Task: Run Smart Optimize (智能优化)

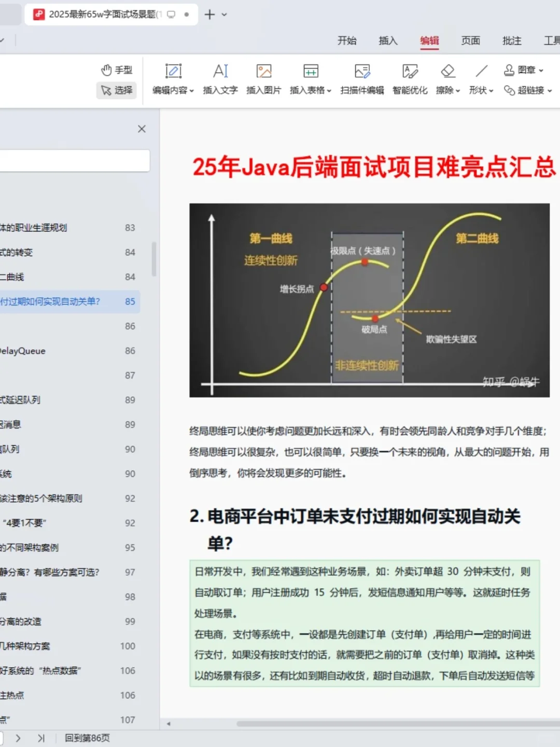Action: (410, 79)
